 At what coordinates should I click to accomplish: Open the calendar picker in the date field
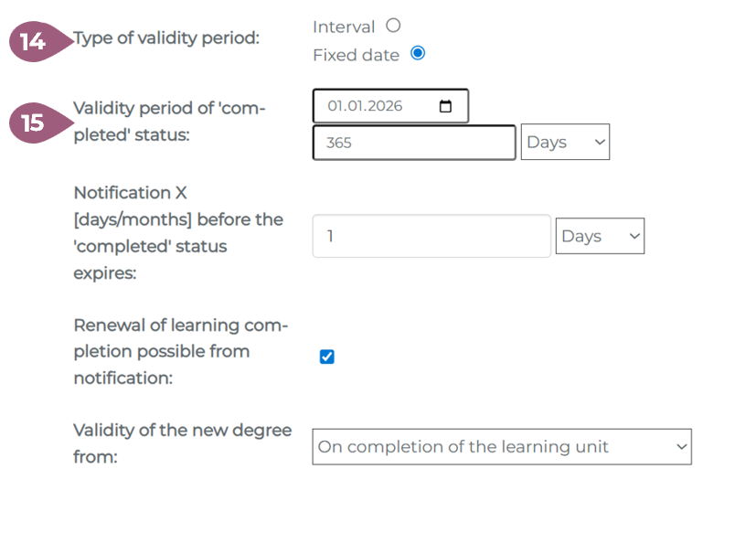tap(445, 106)
